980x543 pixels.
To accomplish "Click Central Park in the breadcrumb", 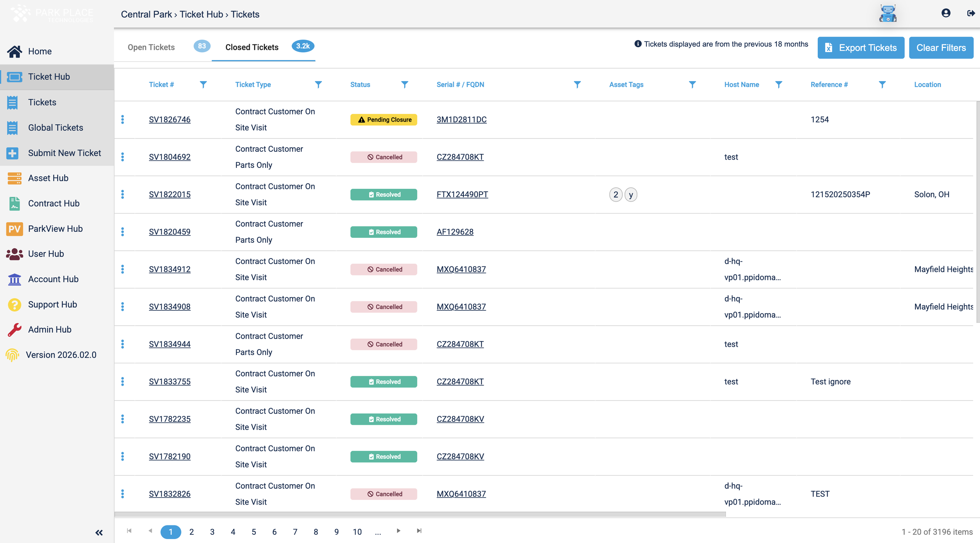I will coord(146,15).
